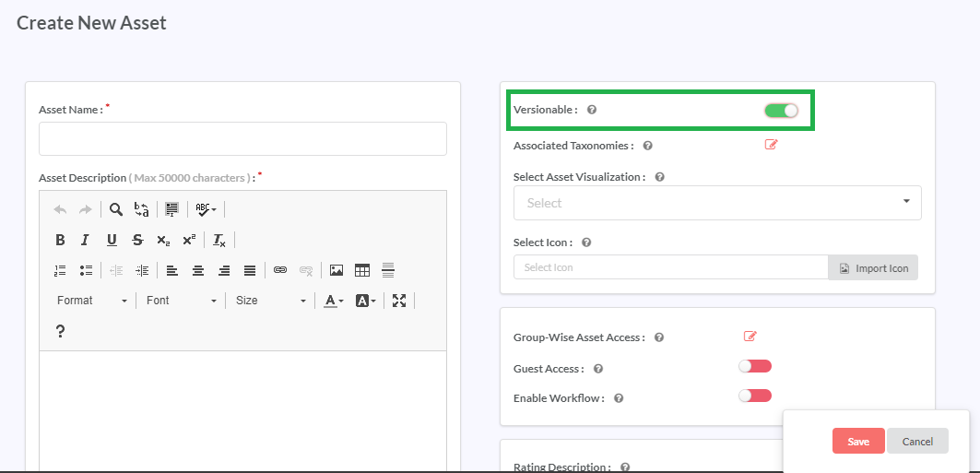Open the spell check ABC dropdown
This screenshot has width=980, height=473.
(206, 209)
